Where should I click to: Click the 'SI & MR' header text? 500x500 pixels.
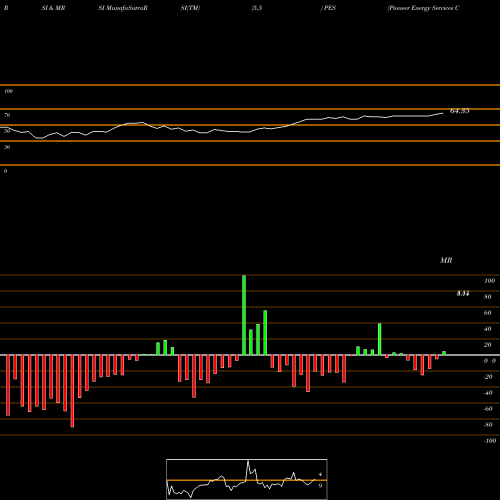click(53, 8)
